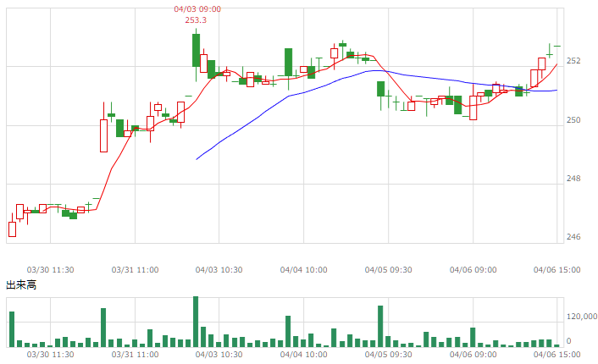Click 04/06 15:00 under the volume chart
This screenshot has width=598, height=364.
point(556,355)
